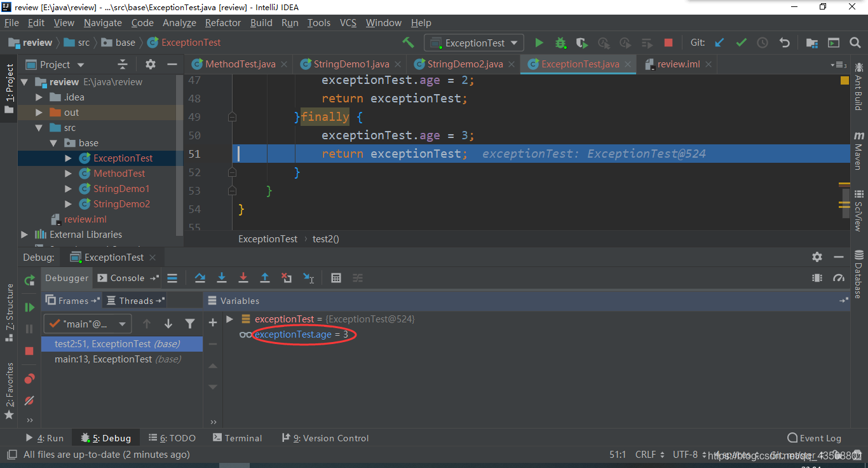Collapse the src folder
The width and height of the screenshot is (868, 468).
pyautogui.click(x=39, y=128)
